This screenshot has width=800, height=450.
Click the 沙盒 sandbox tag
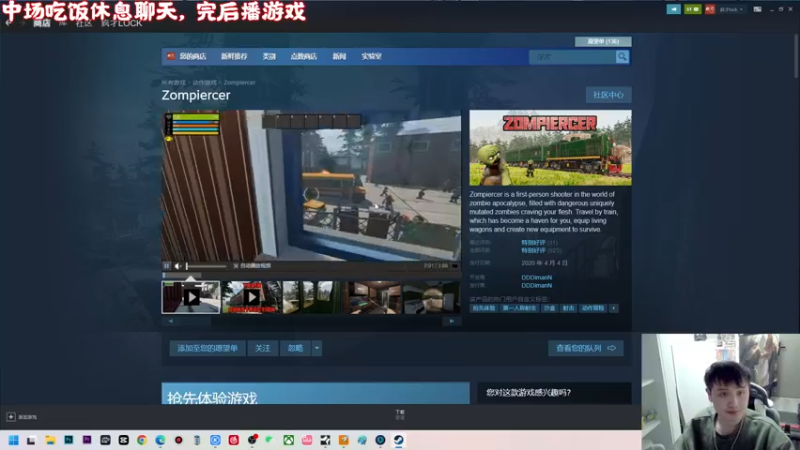[549, 308]
